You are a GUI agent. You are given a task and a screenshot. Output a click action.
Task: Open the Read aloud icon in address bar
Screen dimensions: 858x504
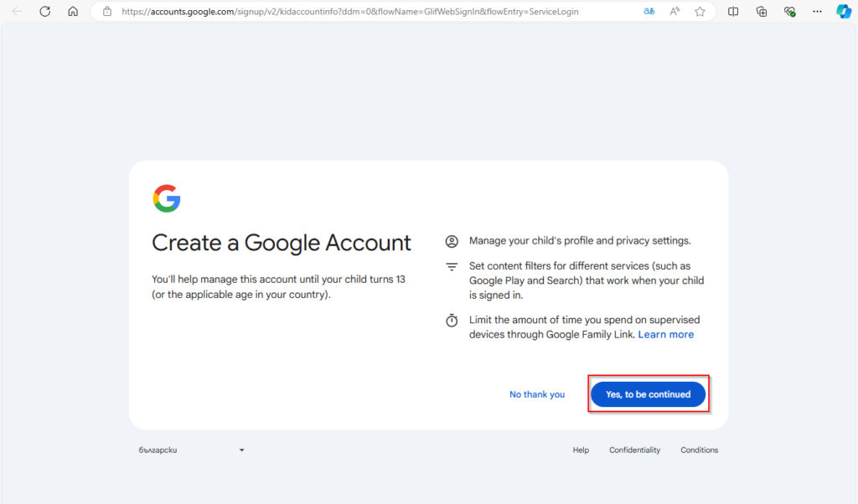pos(675,12)
